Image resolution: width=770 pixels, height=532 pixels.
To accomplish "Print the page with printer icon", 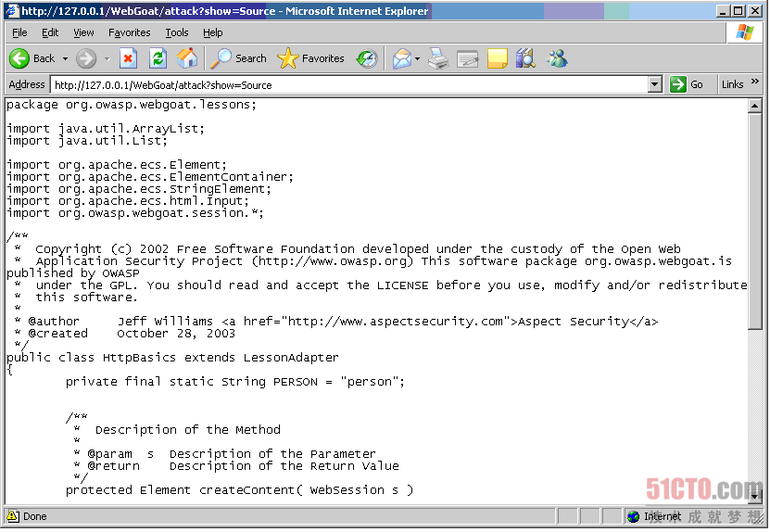I will click(438, 59).
